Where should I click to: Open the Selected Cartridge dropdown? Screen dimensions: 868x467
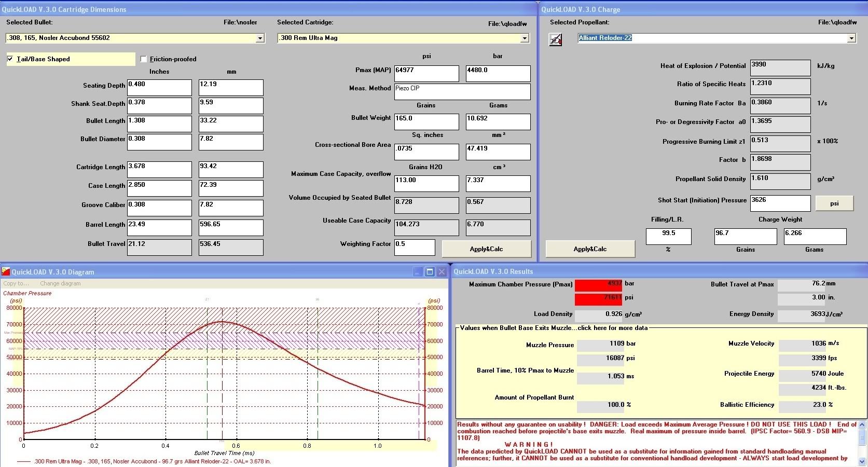pos(525,38)
